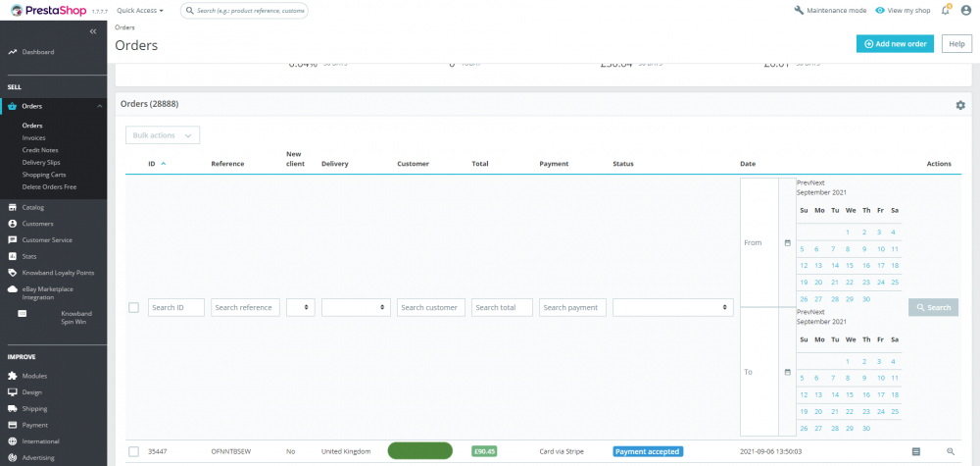
Task: Click the Shipping truck icon
Action: tap(12, 408)
